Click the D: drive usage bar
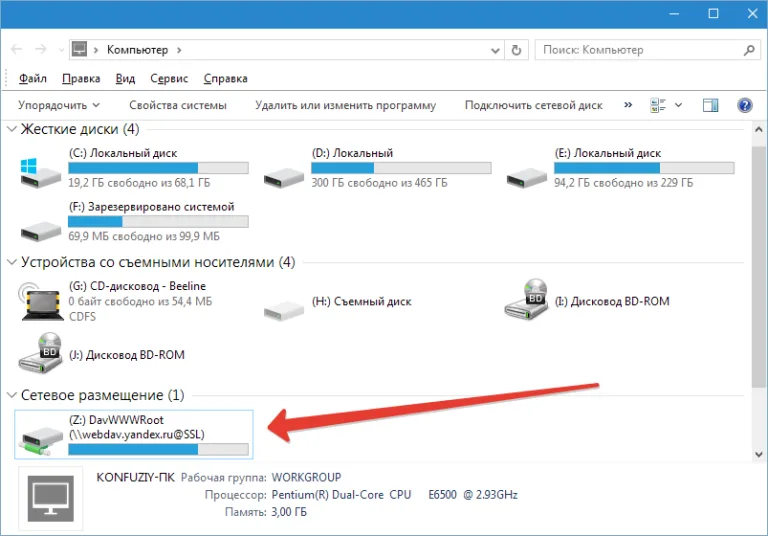768x536 pixels. (x=401, y=168)
